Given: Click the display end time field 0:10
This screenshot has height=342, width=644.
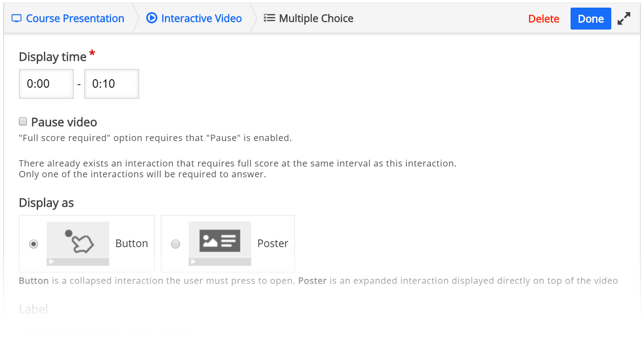Looking at the screenshot, I should click(112, 84).
